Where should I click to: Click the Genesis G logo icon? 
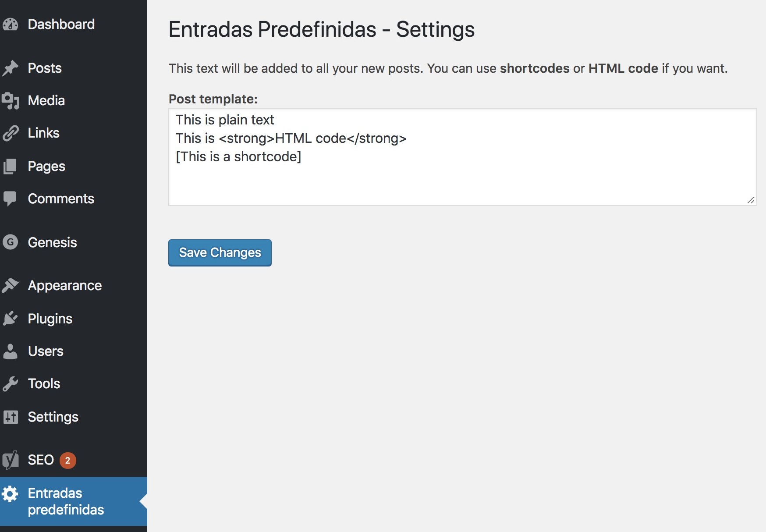point(10,242)
